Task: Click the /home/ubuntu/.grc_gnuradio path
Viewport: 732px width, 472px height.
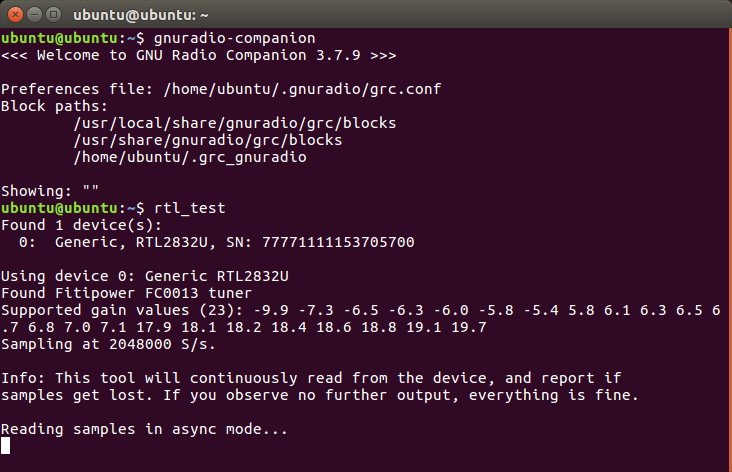Action: point(190,157)
